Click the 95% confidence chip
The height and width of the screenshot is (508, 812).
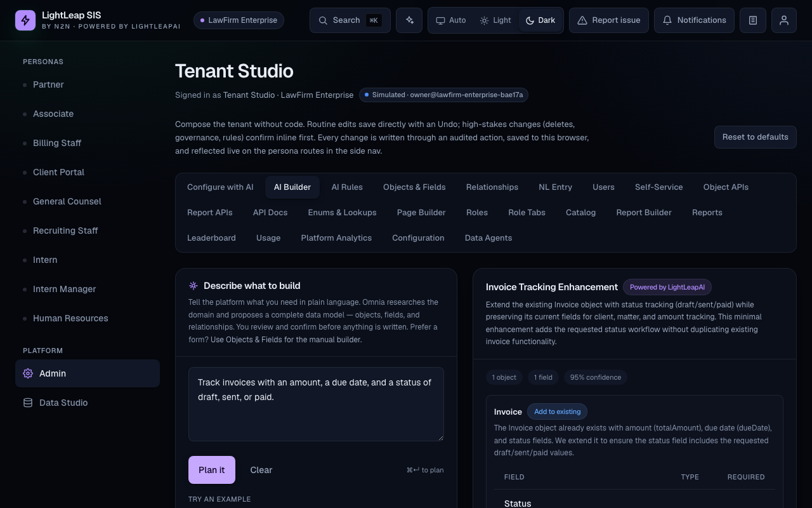(x=596, y=377)
